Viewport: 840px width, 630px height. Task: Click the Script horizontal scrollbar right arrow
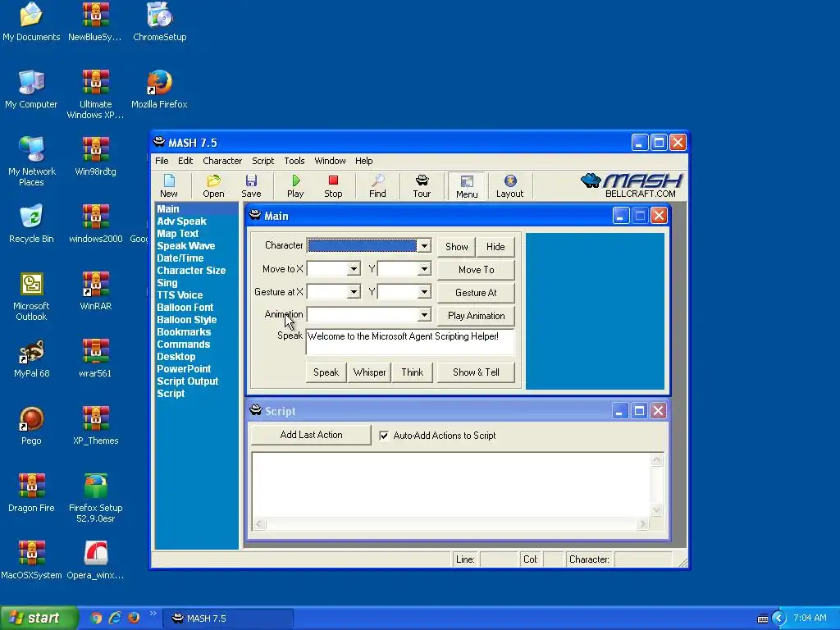642,524
